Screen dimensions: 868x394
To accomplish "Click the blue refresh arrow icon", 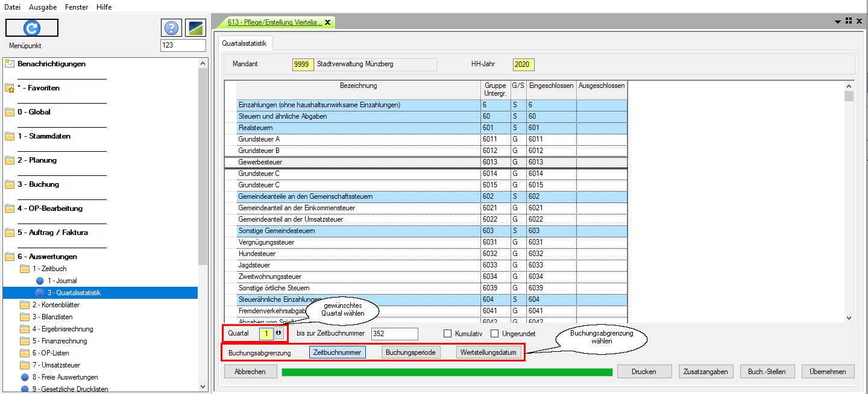I will click(x=31, y=28).
